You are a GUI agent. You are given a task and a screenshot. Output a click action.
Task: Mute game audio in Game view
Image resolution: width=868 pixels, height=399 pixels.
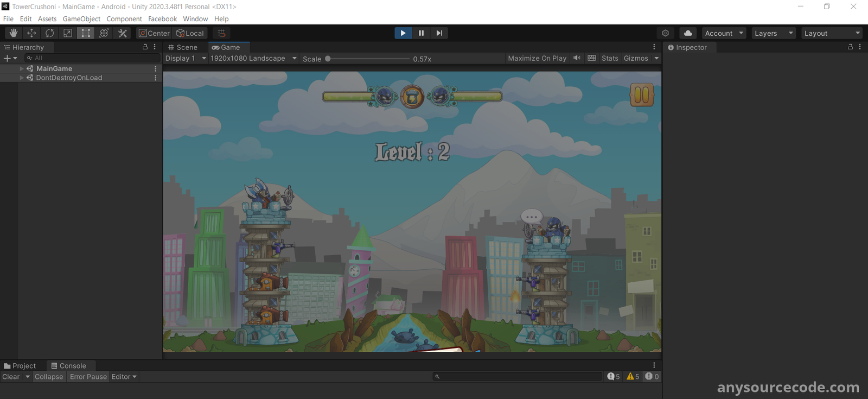pyautogui.click(x=577, y=59)
